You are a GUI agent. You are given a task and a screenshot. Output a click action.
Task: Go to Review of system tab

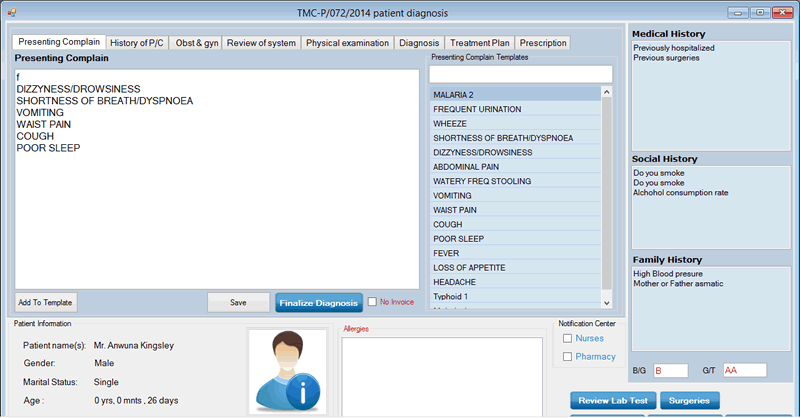tap(261, 43)
